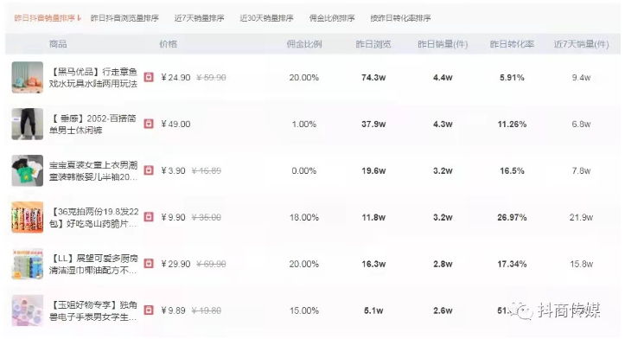Click shop icon beside ¥29.90 price
Image resolution: width=644 pixels, height=339 pixels.
(x=149, y=264)
